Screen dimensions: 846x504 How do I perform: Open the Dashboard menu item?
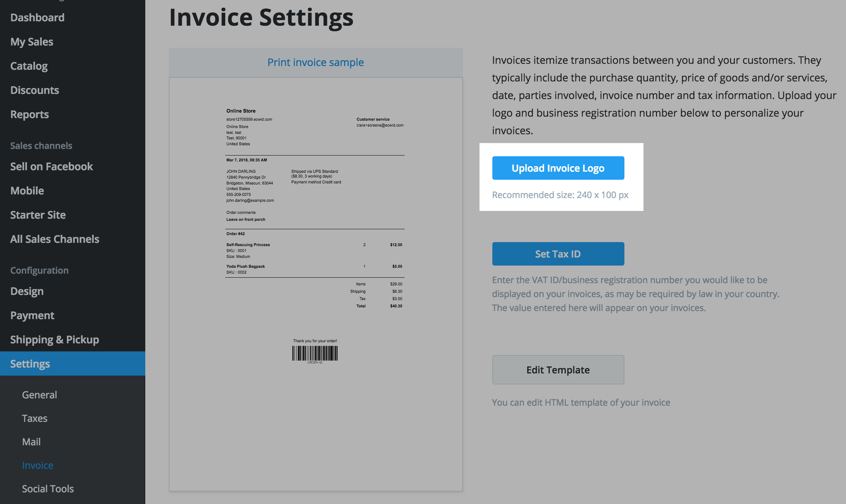tap(37, 18)
